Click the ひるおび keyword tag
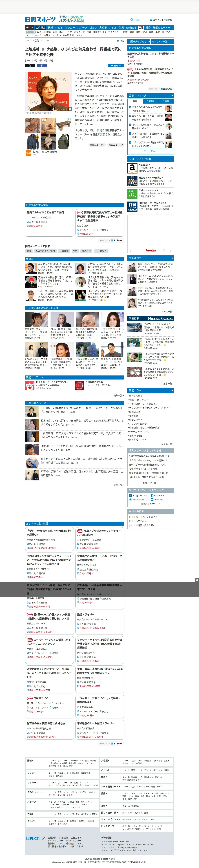This screenshot has width=199, height=868. [x=86, y=251]
